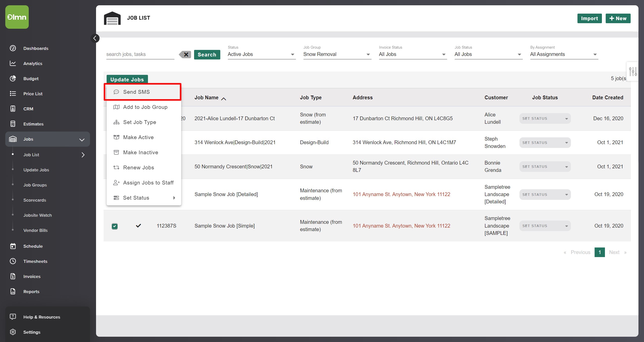Click the Update Jobs button

tap(127, 79)
